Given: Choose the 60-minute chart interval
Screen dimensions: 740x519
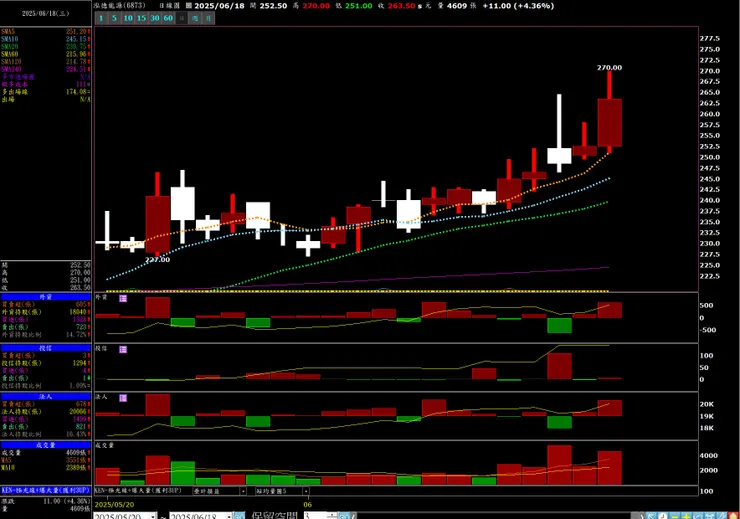Looking at the screenshot, I should coord(168,18).
